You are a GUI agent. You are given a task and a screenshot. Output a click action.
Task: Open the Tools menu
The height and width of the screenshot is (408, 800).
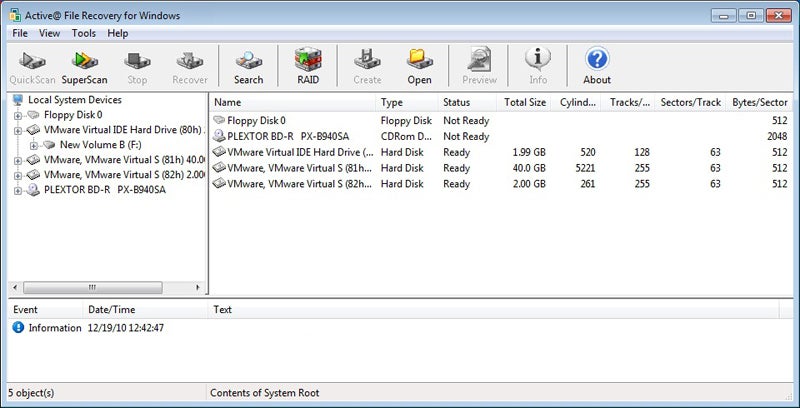(84, 33)
